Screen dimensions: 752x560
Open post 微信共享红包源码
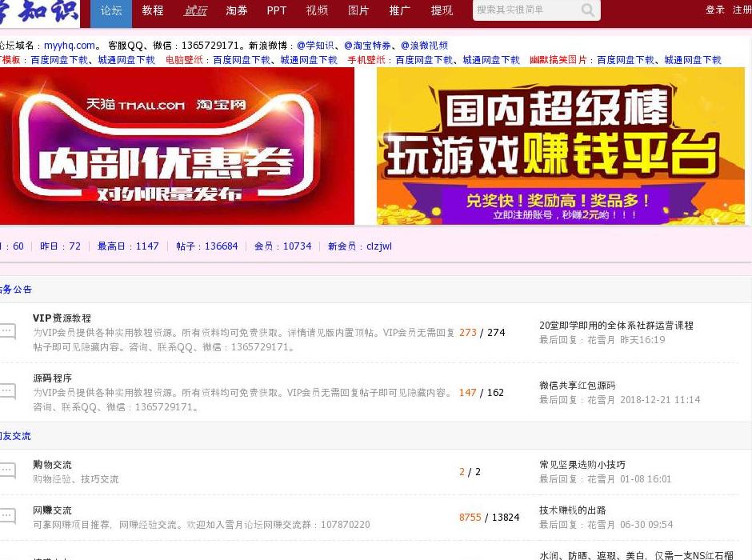[x=578, y=385]
